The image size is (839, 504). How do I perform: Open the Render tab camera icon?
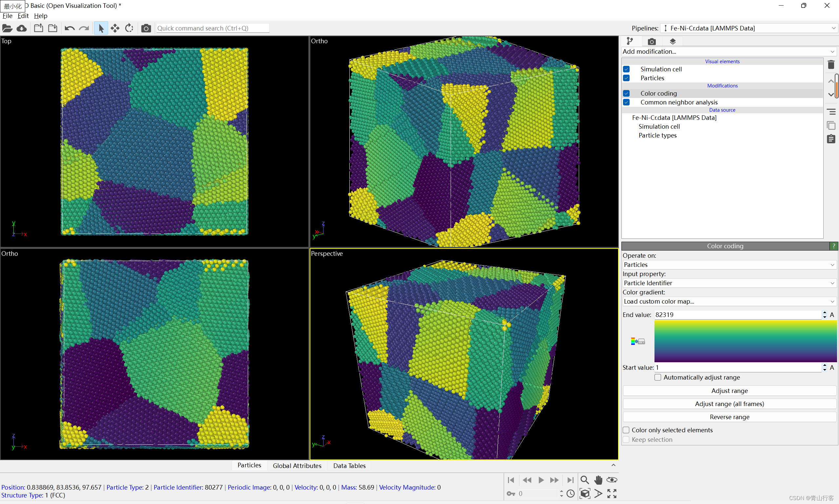tap(652, 42)
